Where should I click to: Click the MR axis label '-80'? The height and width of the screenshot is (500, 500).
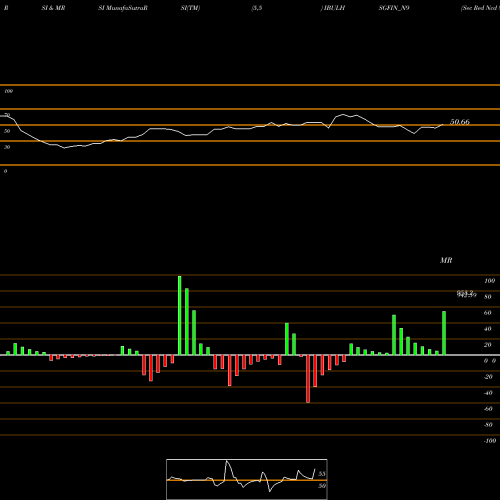tap(488, 425)
